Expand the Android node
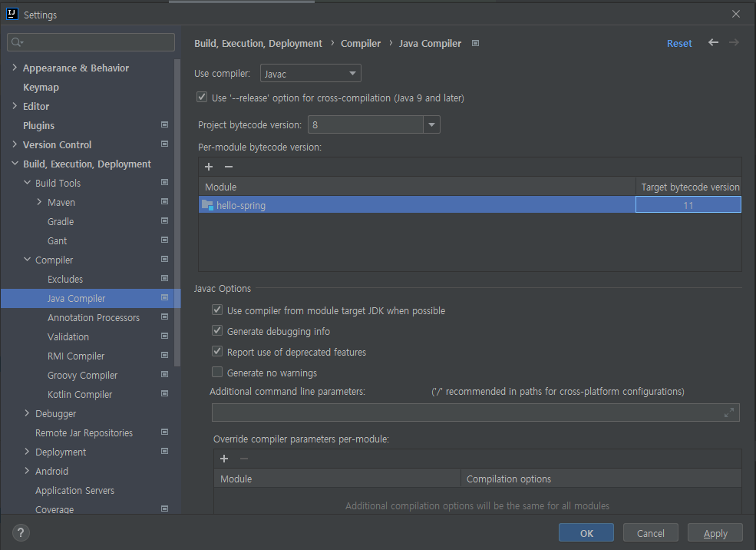 coord(27,470)
